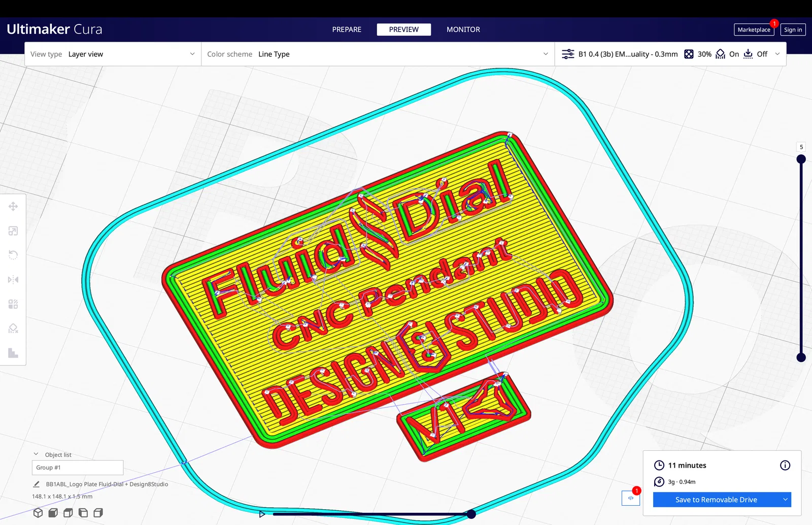Viewport: 812px width, 525px height.
Task: Click the layer number 5 field
Action: click(801, 147)
